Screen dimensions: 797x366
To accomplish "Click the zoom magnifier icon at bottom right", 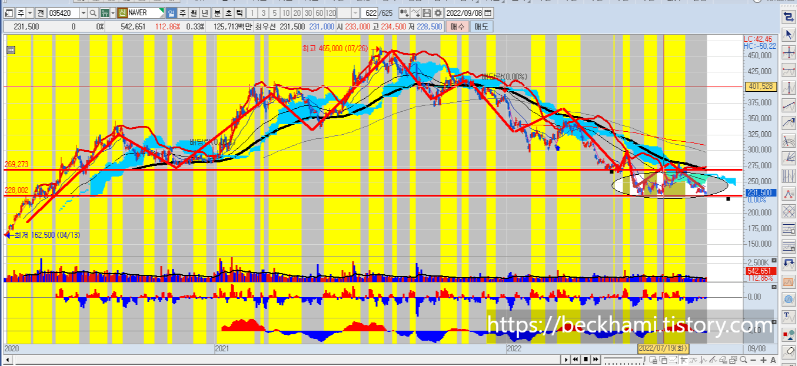I will tap(743, 360).
